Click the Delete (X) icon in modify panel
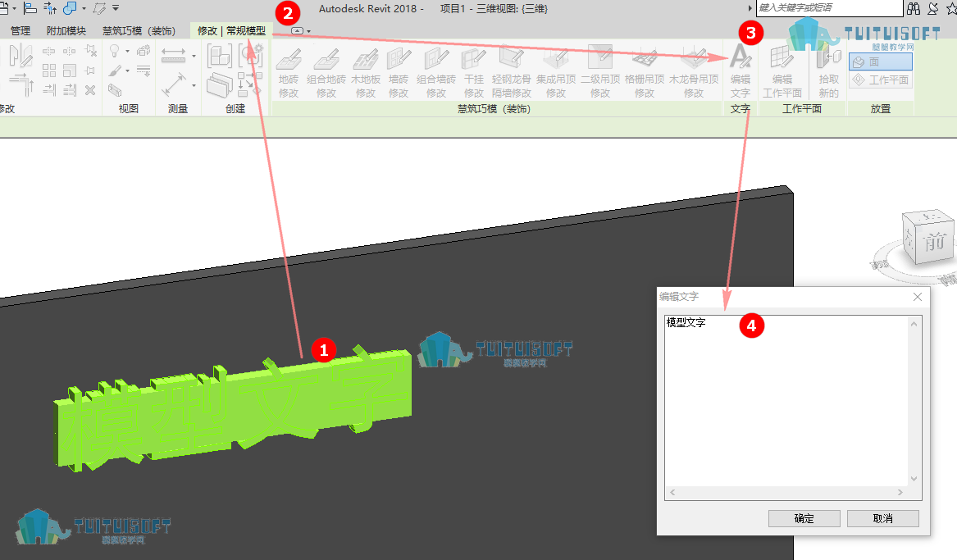Screen dimensions: 957x560 (x=90, y=90)
